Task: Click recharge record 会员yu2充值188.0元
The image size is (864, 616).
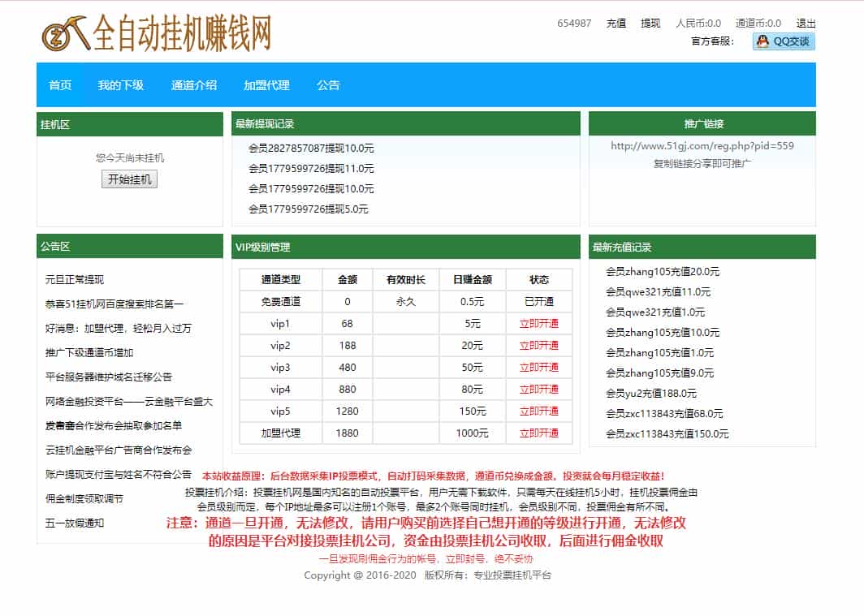Action: pyautogui.click(x=651, y=393)
